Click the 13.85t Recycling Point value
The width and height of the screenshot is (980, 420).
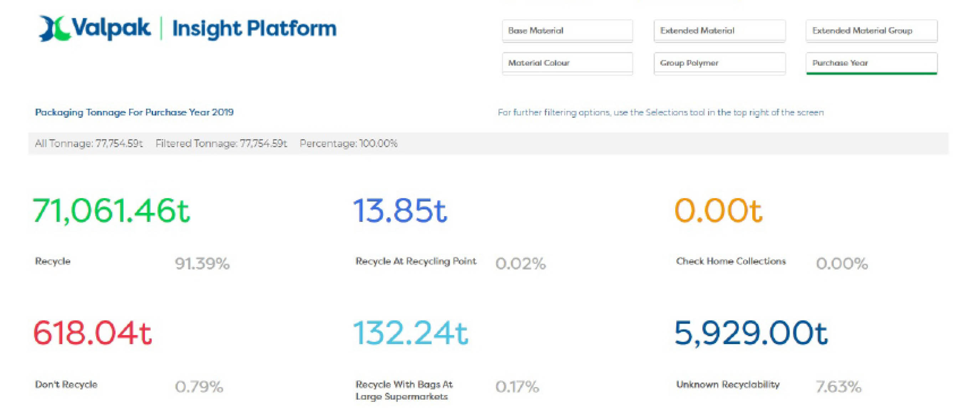tap(400, 211)
